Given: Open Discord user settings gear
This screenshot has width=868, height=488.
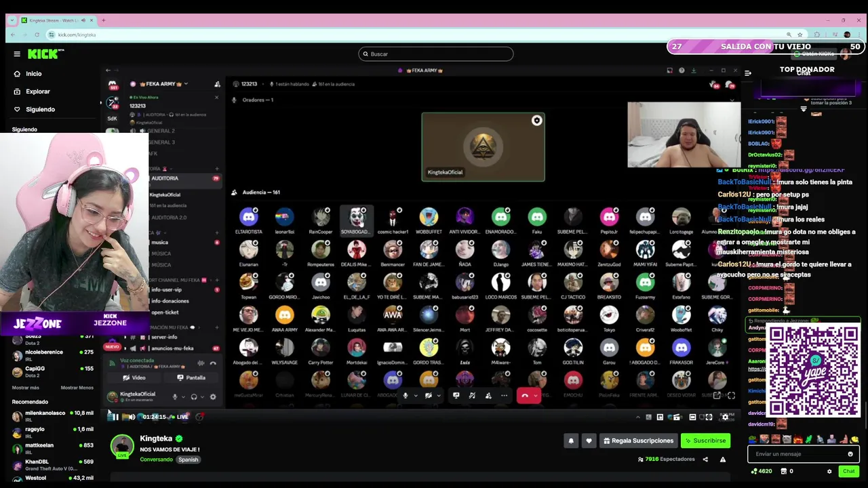Looking at the screenshot, I should [213, 396].
